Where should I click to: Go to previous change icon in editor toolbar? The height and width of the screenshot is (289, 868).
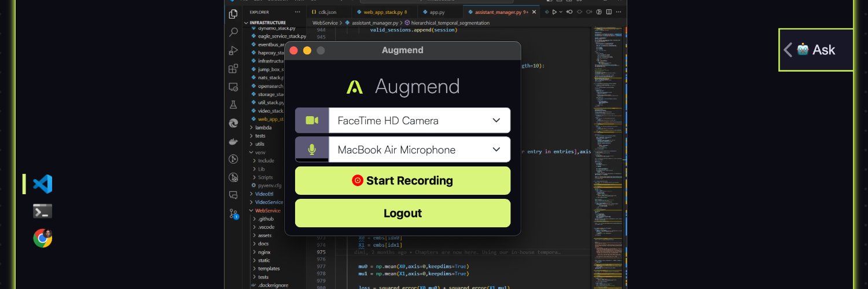(x=569, y=12)
